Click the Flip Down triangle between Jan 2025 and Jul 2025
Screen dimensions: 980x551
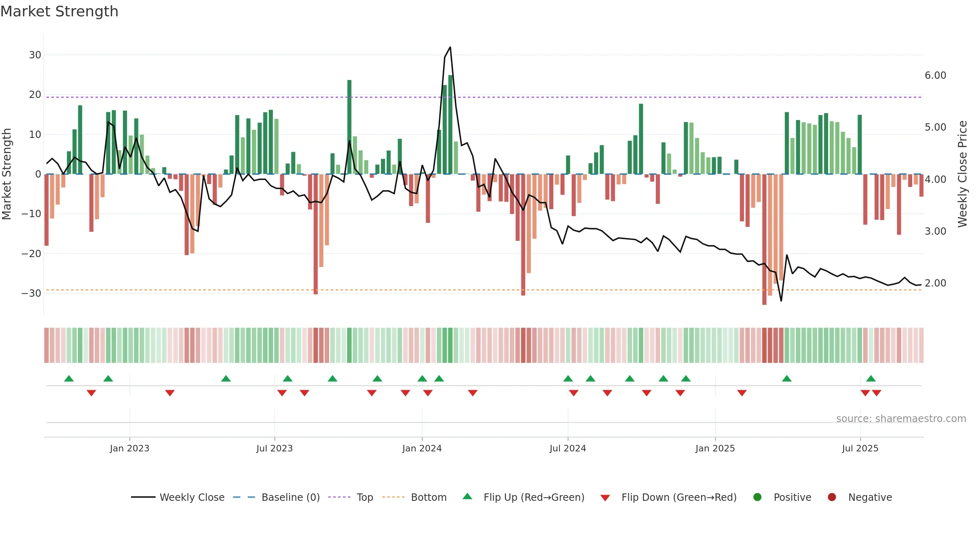click(x=742, y=393)
